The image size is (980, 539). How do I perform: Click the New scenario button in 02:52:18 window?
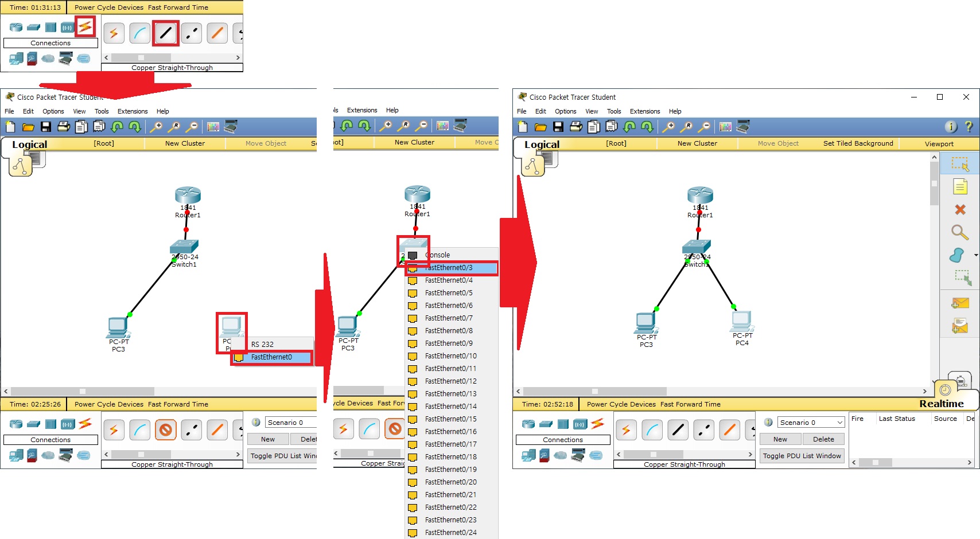[x=780, y=439]
